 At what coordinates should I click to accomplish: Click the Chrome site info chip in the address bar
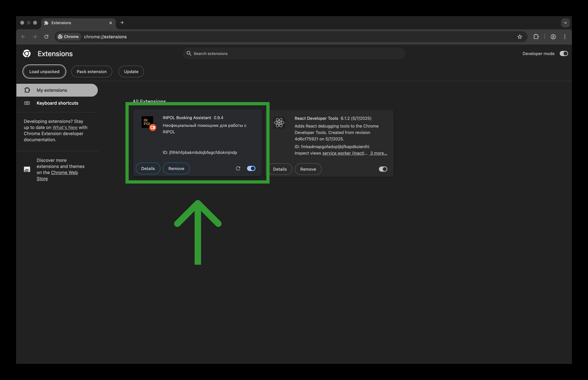69,37
